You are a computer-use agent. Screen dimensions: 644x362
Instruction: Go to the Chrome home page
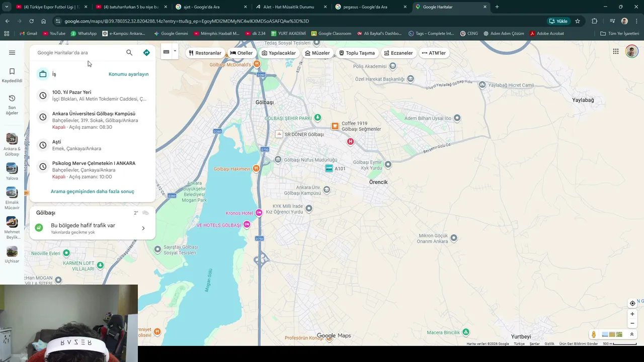click(x=44, y=21)
